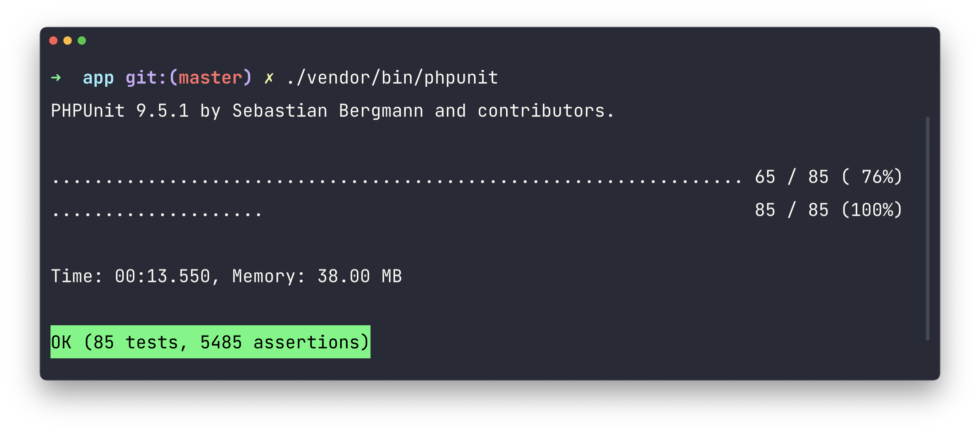Click the "65 / 85 ( 76%)" progress counter
The image size is (980, 433).
click(828, 177)
